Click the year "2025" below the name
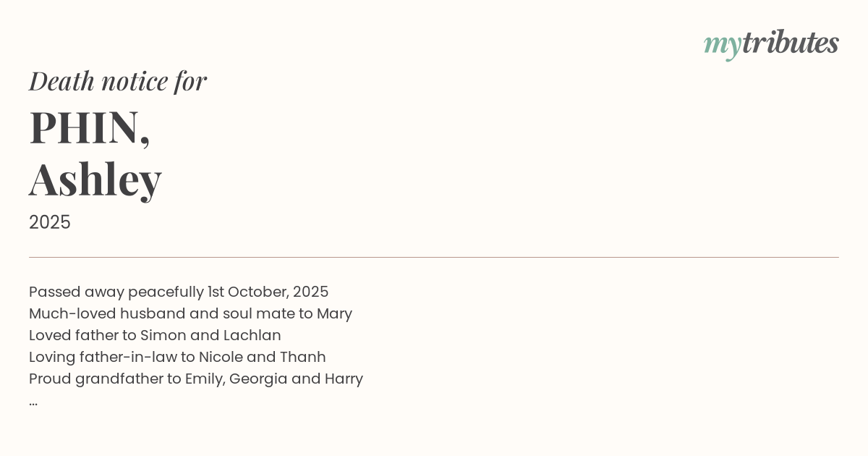 (50, 222)
